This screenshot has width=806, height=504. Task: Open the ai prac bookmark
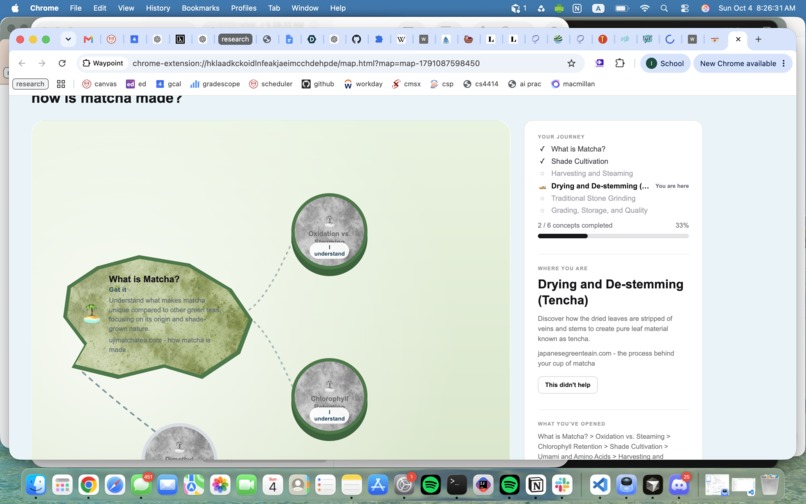(525, 84)
